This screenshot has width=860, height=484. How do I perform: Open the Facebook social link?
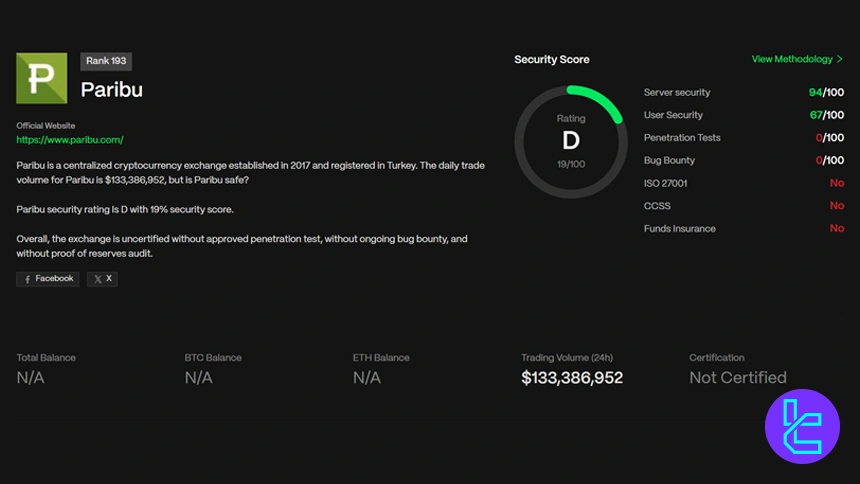pos(48,279)
